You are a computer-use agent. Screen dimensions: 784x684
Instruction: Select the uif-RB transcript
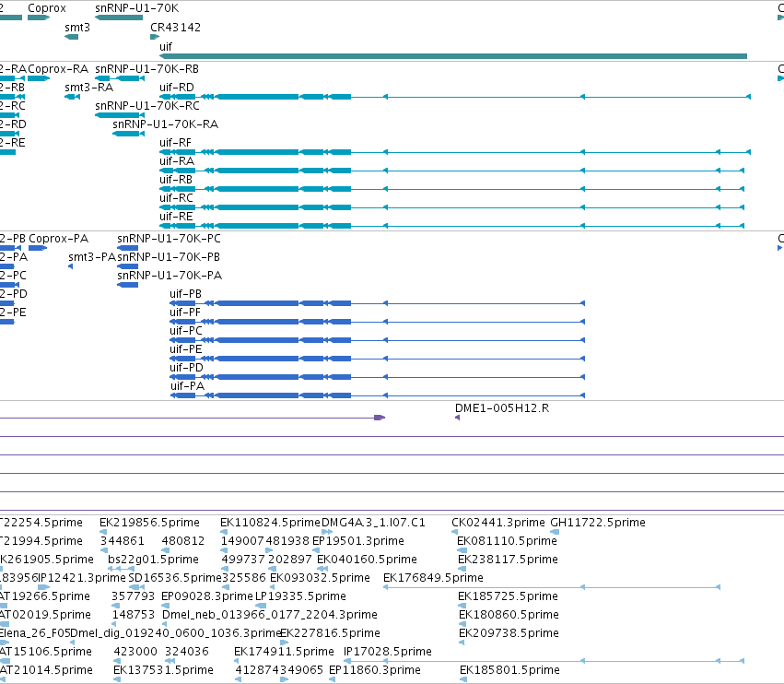452,189
